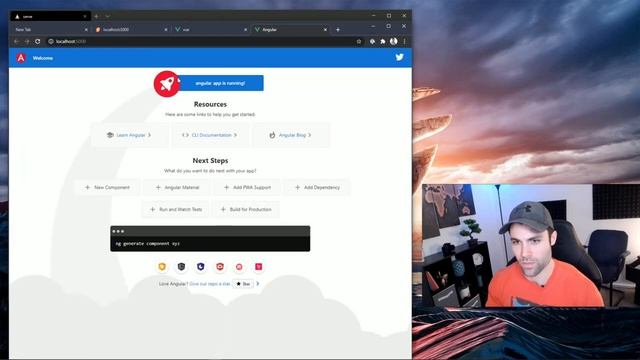Click the magenta square logo icon
The image size is (640, 360).
click(x=258, y=267)
